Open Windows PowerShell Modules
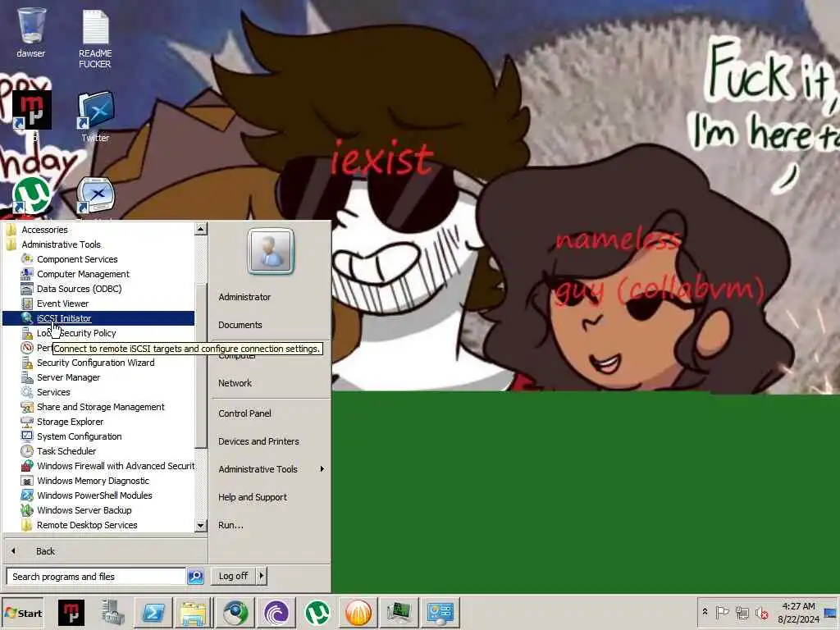The height and width of the screenshot is (630, 840). click(94, 495)
